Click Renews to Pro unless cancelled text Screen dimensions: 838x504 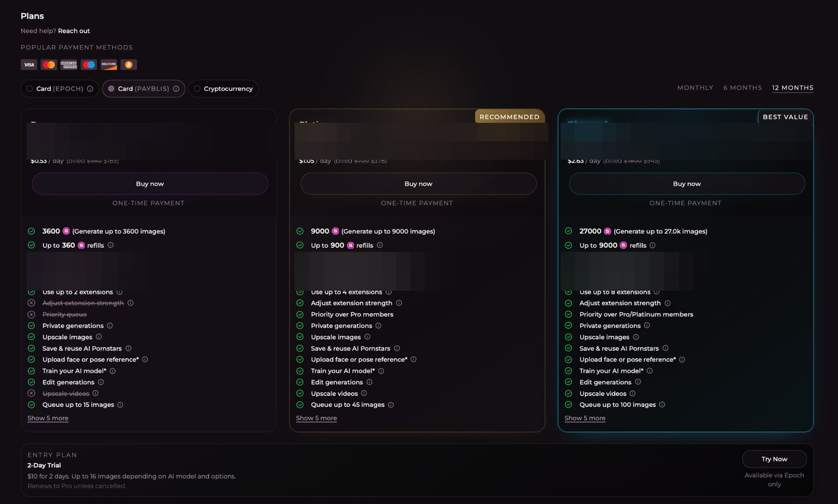tap(77, 486)
